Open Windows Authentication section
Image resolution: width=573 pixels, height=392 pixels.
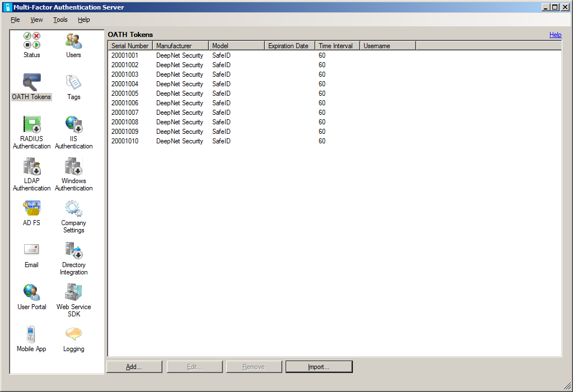73,167
